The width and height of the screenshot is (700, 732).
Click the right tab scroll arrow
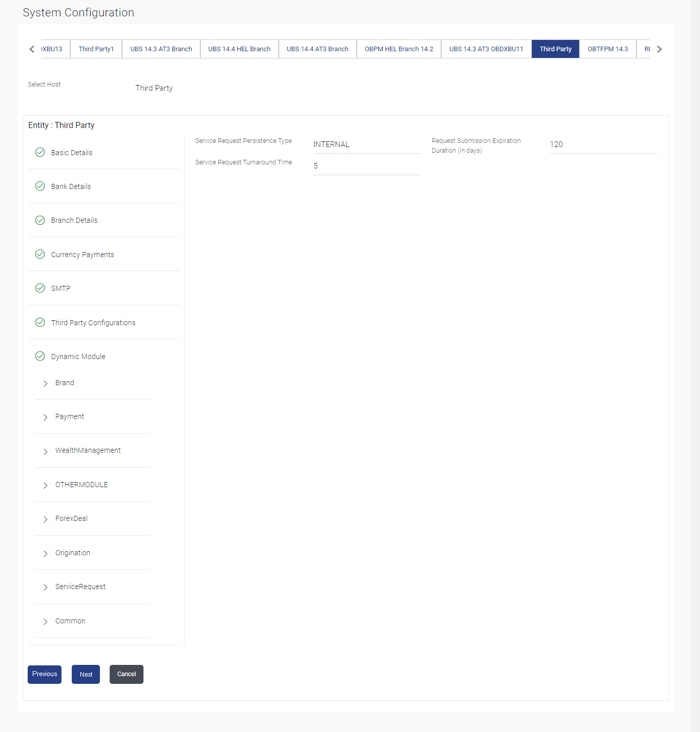(x=660, y=49)
